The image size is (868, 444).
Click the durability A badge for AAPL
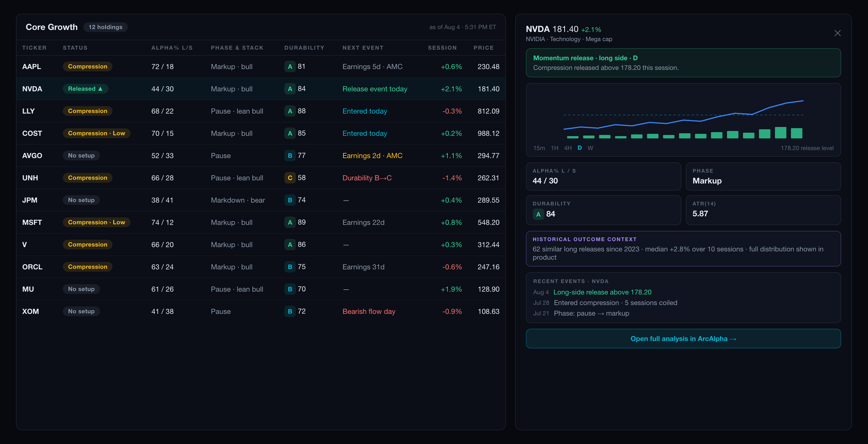coord(290,67)
